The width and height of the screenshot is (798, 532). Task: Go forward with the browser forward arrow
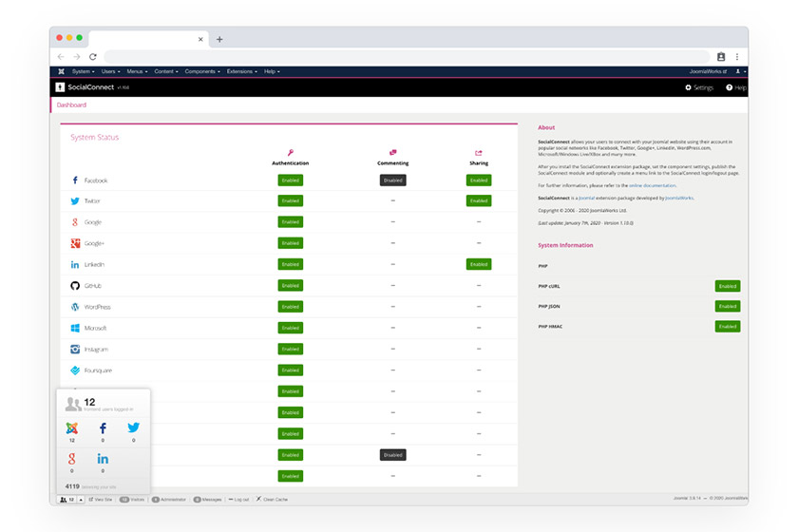point(76,56)
